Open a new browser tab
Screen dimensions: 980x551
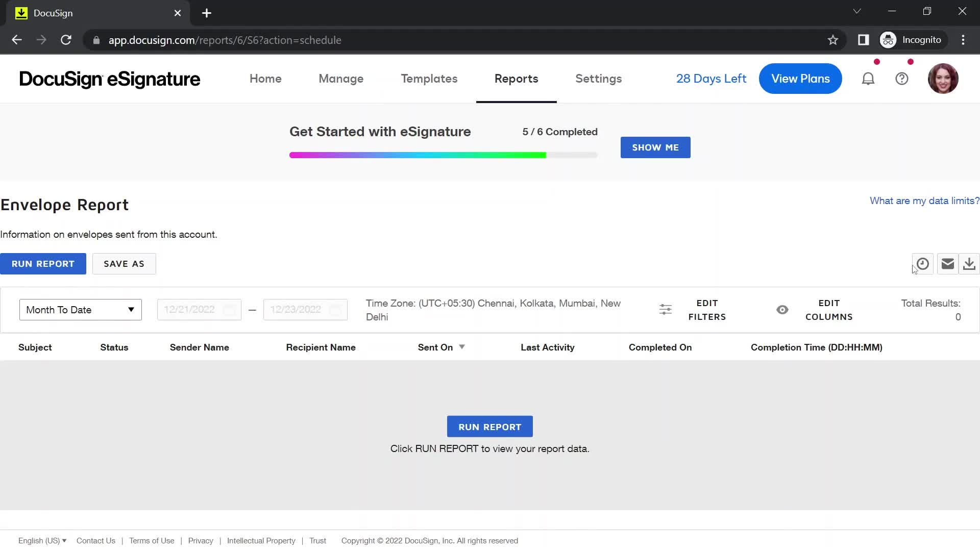tap(207, 13)
